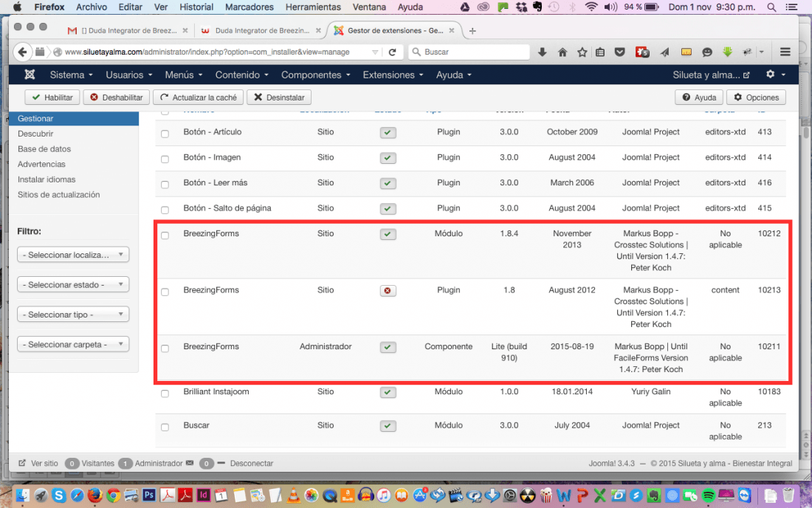Open Wi-Fi status menu icon
812x508 pixels.
(x=591, y=7)
